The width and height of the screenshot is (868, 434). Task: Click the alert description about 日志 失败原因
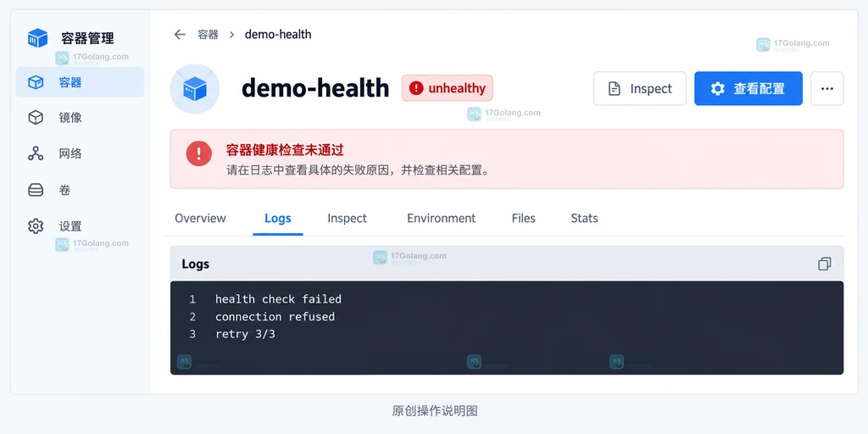click(x=359, y=170)
